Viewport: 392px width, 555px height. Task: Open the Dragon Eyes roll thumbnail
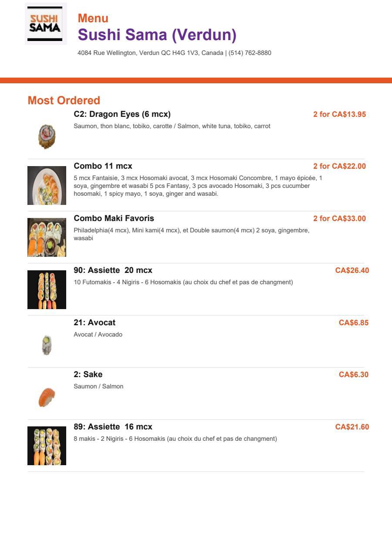(x=47, y=136)
